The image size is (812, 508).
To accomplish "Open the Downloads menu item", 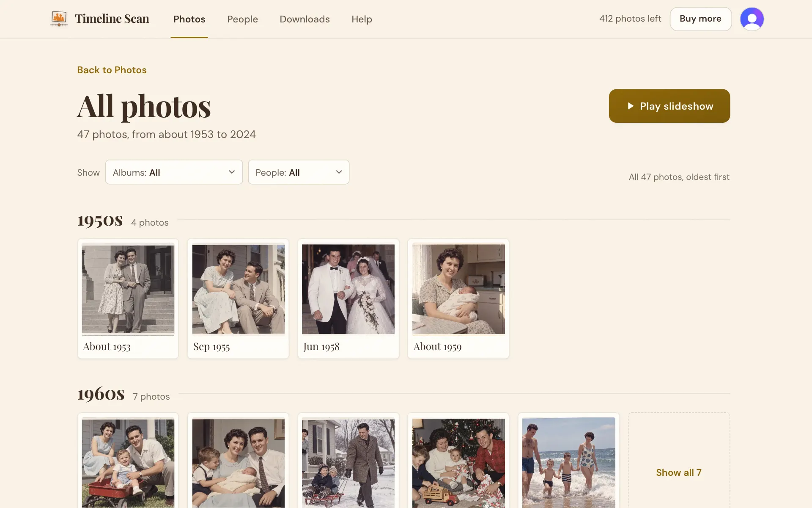I will (x=304, y=19).
